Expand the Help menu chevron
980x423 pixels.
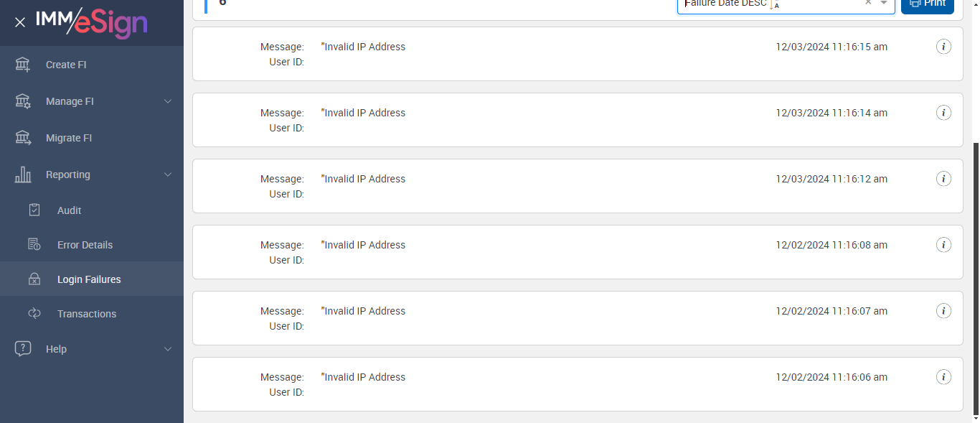click(168, 349)
